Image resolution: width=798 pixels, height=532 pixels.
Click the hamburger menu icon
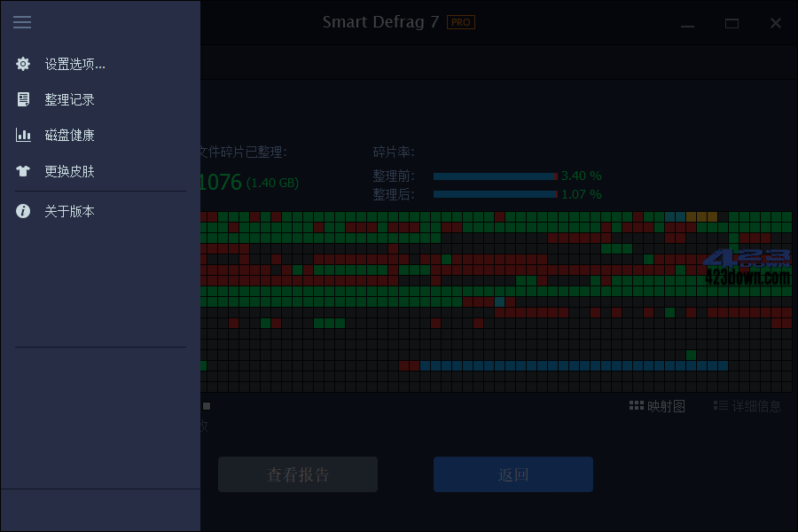pyautogui.click(x=22, y=22)
